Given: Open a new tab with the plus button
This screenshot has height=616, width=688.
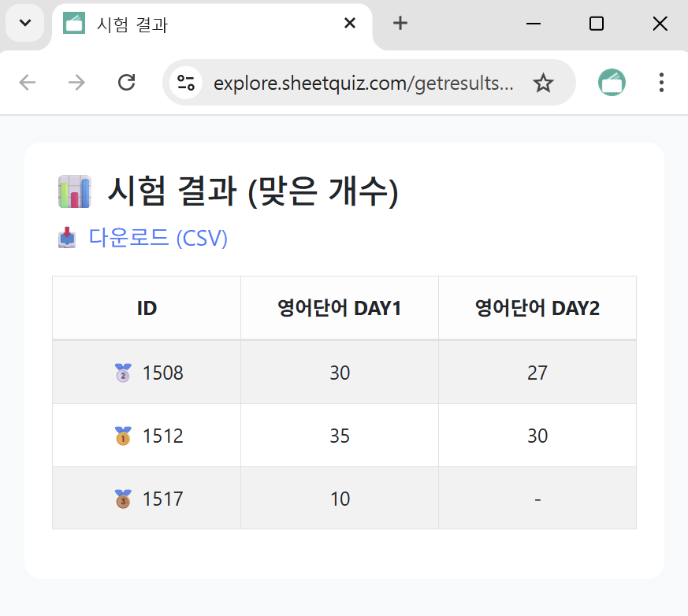Looking at the screenshot, I should [400, 24].
